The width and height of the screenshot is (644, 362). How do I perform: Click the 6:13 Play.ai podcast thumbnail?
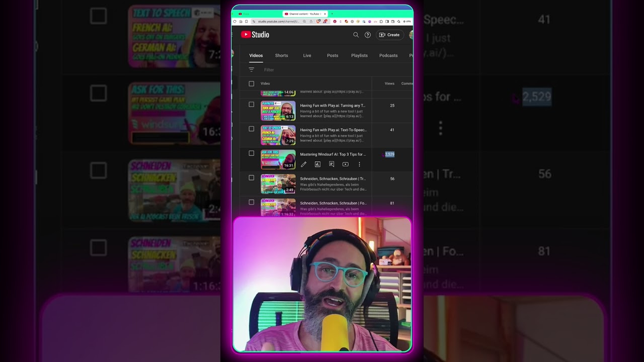click(278, 111)
